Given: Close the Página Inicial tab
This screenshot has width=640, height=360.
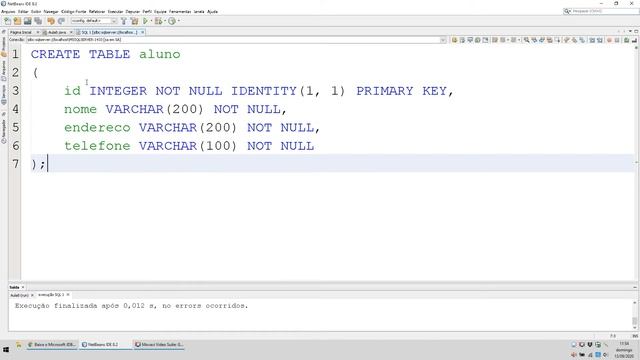Looking at the screenshot, I should coord(38,32).
